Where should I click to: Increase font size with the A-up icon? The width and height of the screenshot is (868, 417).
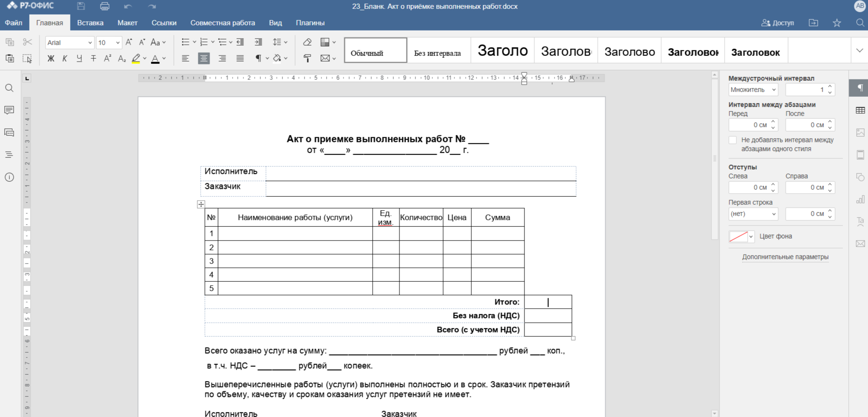[129, 42]
